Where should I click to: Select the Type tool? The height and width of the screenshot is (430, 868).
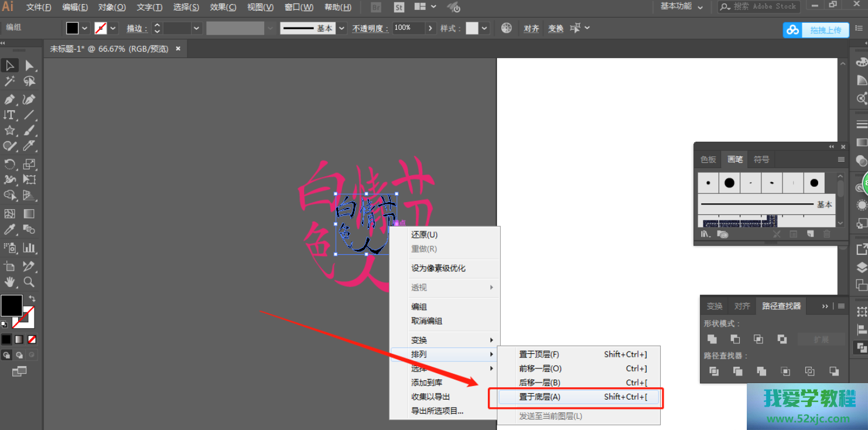pos(10,115)
